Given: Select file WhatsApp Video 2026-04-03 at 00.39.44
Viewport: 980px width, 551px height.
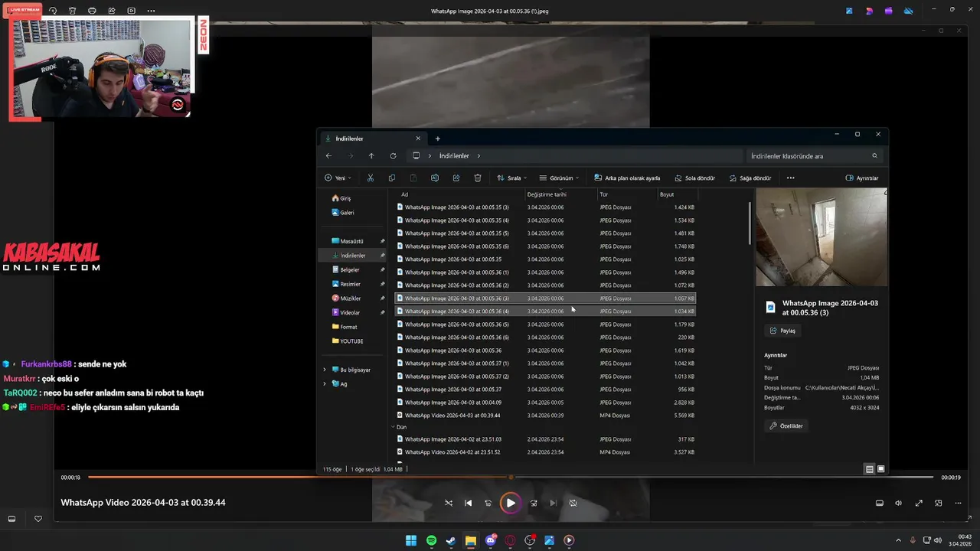Looking at the screenshot, I should pyautogui.click(x=545, y=416).
